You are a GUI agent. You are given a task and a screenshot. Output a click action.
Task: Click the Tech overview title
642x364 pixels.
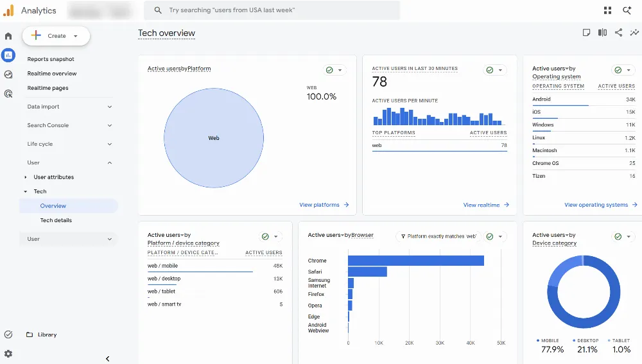pyautogui.click(x=167, y=33)
